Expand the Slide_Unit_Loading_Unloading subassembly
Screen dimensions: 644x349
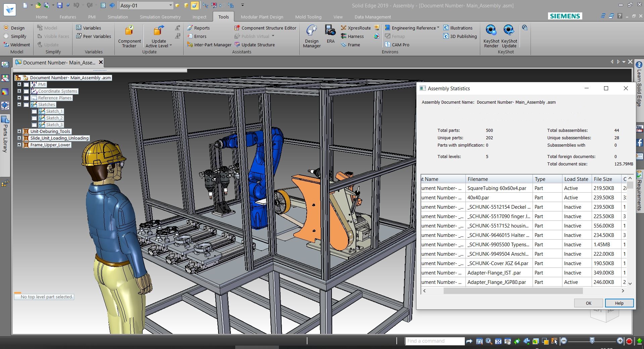click(x=19, y=138)
